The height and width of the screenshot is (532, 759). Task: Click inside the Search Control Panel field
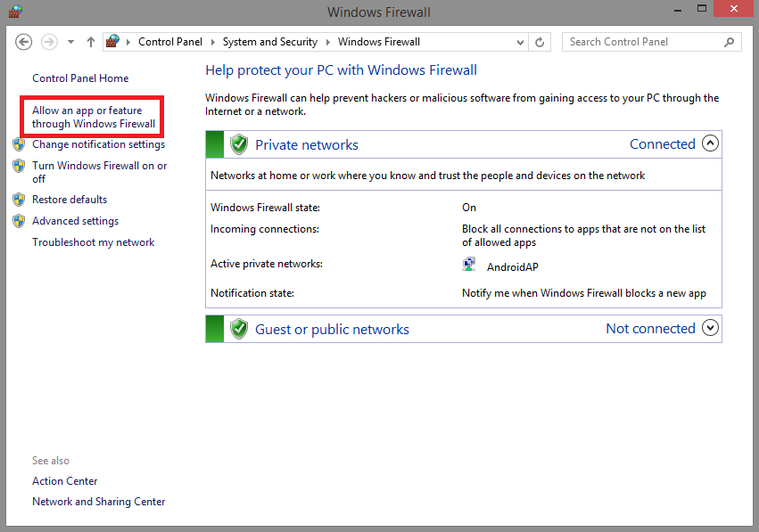(642, 42)
